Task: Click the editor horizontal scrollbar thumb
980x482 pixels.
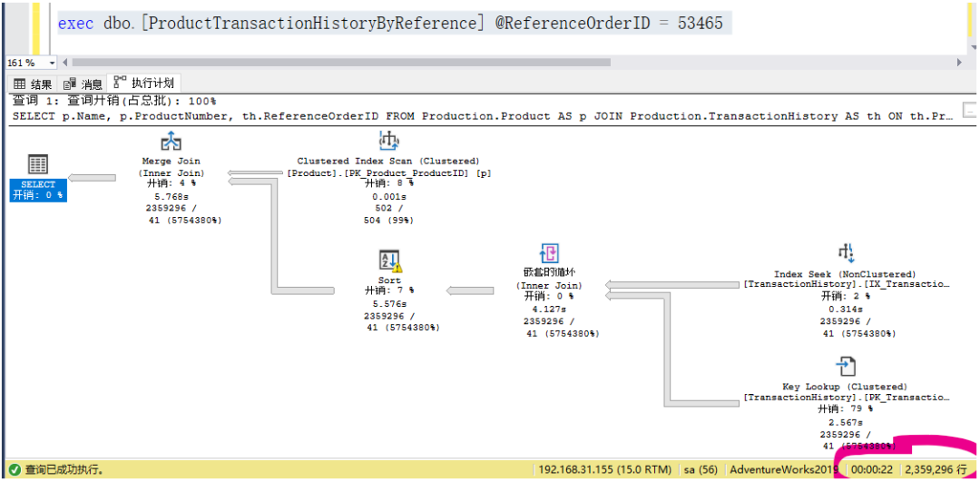Action: click(340, 63)
